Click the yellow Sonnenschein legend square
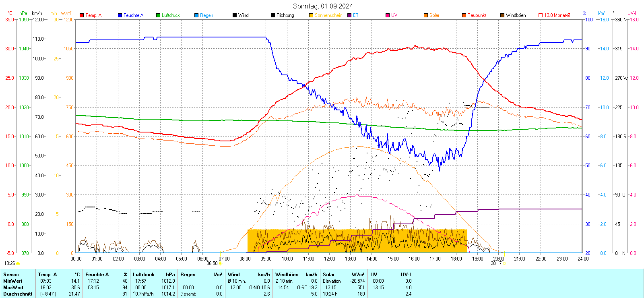644x298 pixels. [x=311, y=15]
